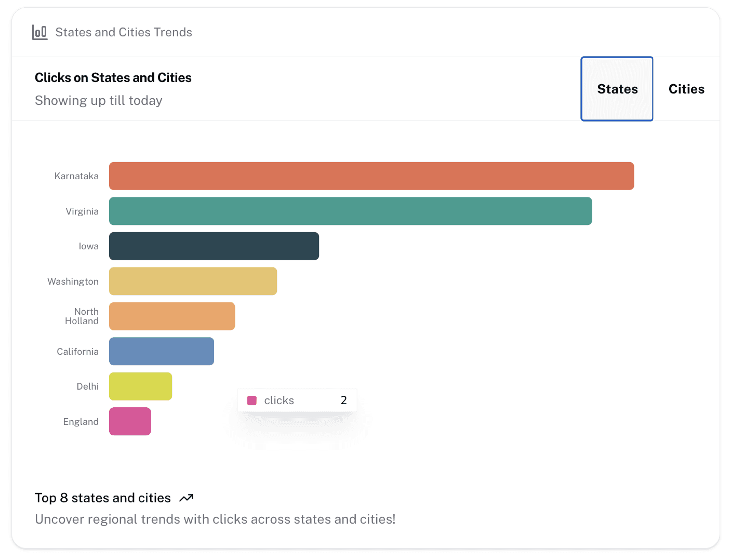Switch to the Cities tab
Image resolution: width=731 pixels, height=560 pixels.
click(x=686, y=89)
